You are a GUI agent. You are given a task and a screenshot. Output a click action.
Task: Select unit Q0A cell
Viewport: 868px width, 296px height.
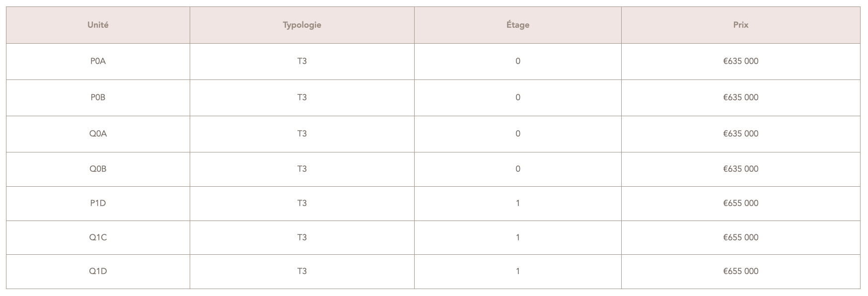98,134
